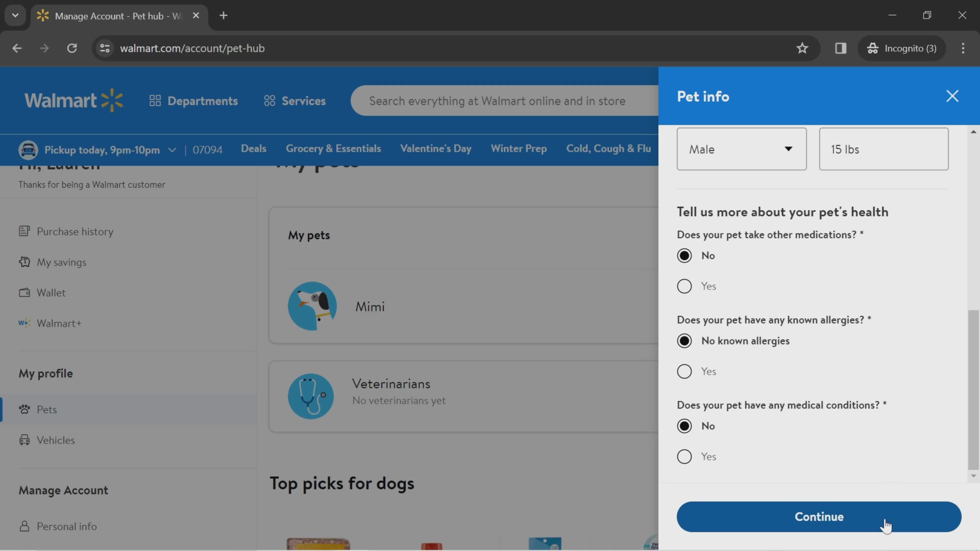Click the Walmart search box
The height and width of the screenshot is (551, 980).
504,101
